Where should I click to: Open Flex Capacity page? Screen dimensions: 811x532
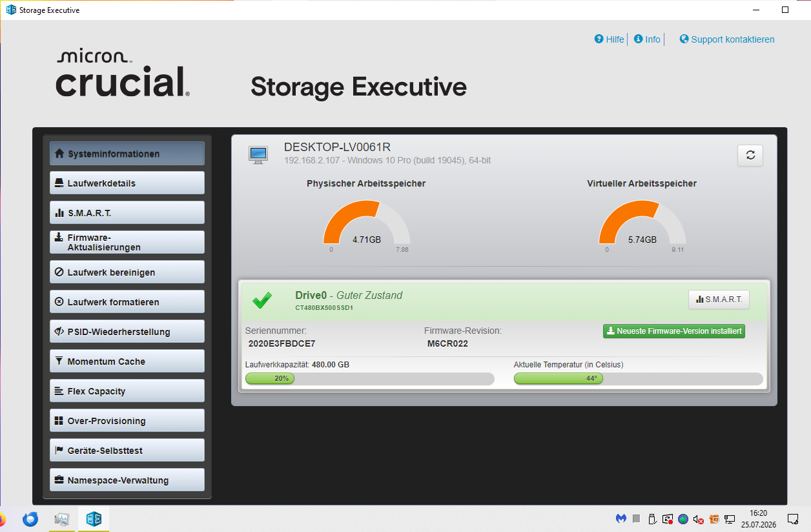coord(127,391)
